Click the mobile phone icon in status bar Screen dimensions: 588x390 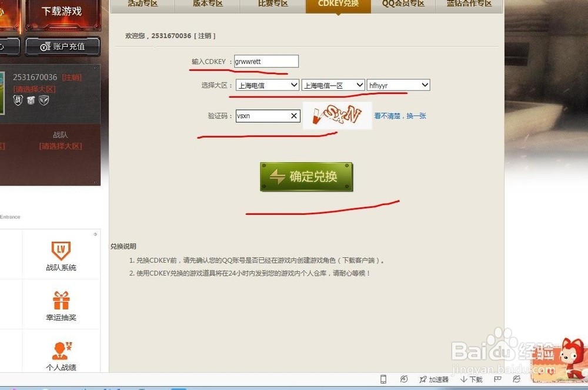click(x=383, y=379)
